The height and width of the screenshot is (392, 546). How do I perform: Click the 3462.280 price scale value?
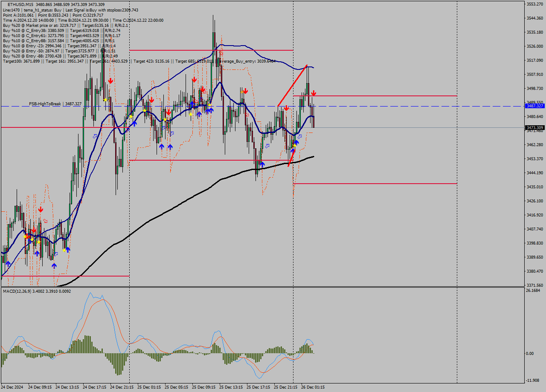(535, 144)
